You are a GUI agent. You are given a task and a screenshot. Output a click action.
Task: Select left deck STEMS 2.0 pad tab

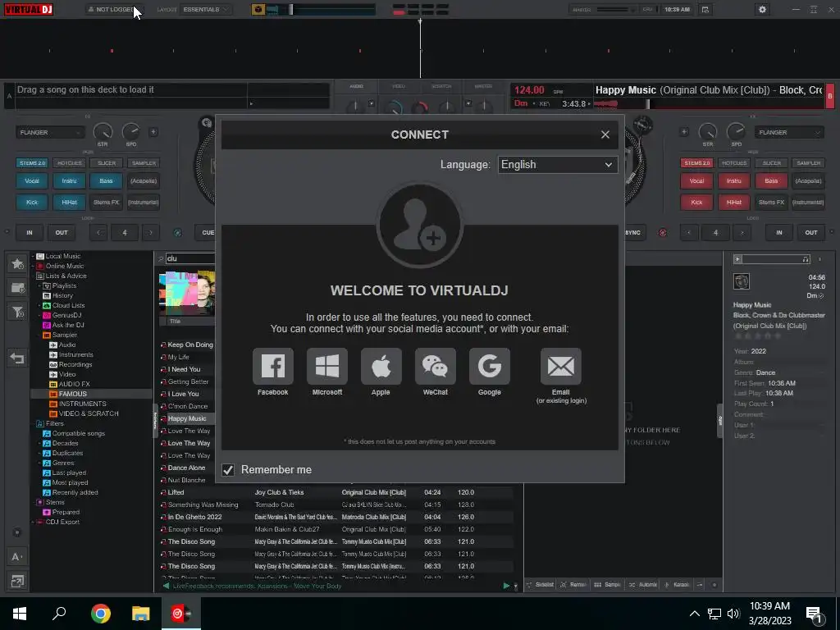pyautogui.click(x=32, y=163)
